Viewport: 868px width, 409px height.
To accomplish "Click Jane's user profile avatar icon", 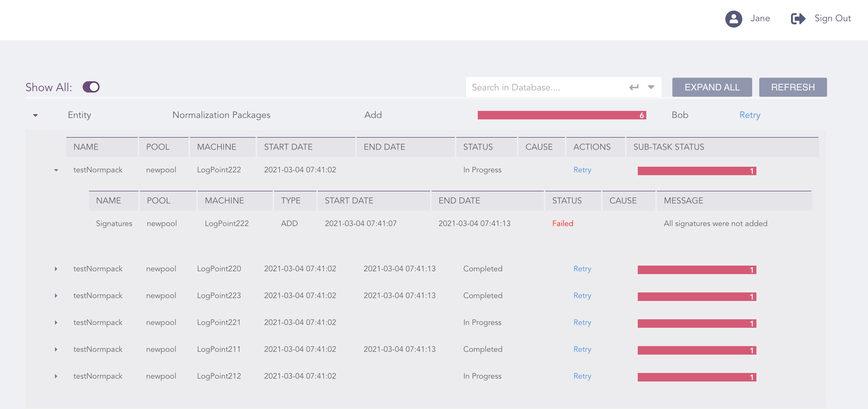I will [733, 19].
